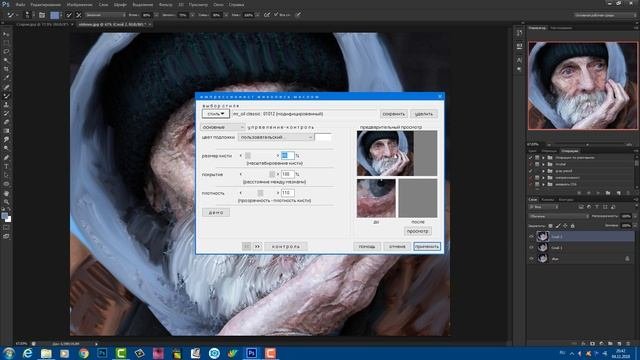Hide the top layer with eye icon
This screenshot has width=640, height=360.
[x=531, y=236]
